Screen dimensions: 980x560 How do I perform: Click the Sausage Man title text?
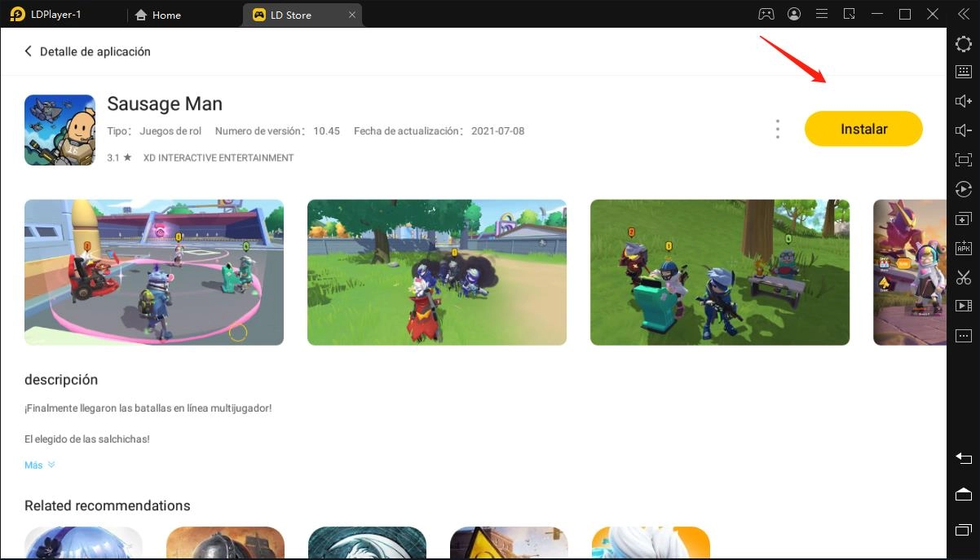[x=165, y=104]
